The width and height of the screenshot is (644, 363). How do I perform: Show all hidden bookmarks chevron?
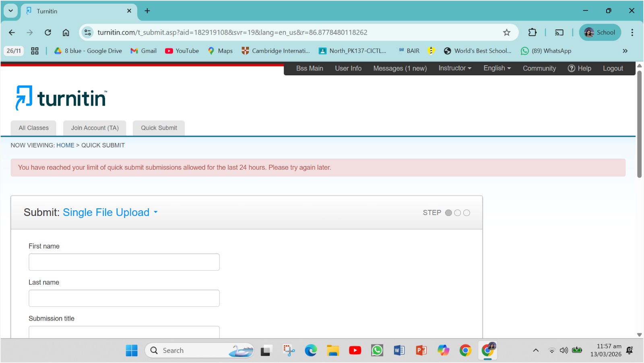(x=625, y=51)
